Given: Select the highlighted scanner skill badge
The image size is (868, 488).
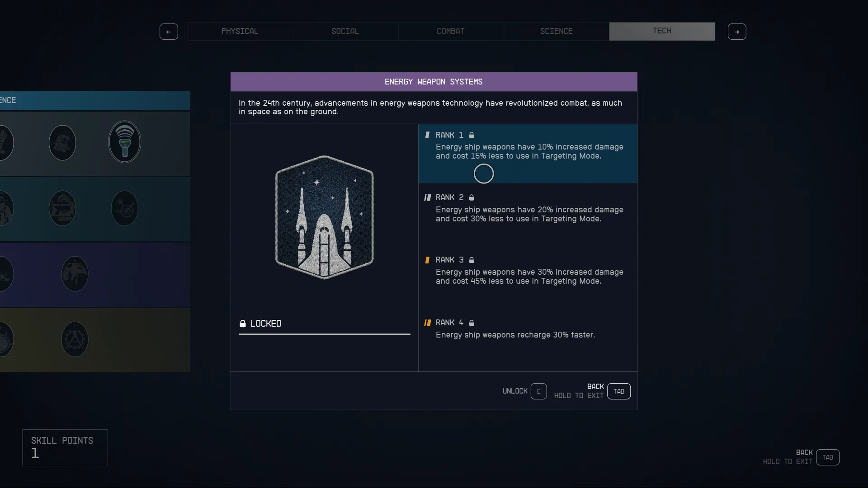Looking at the screenshot, I should [x=125, y=142].
